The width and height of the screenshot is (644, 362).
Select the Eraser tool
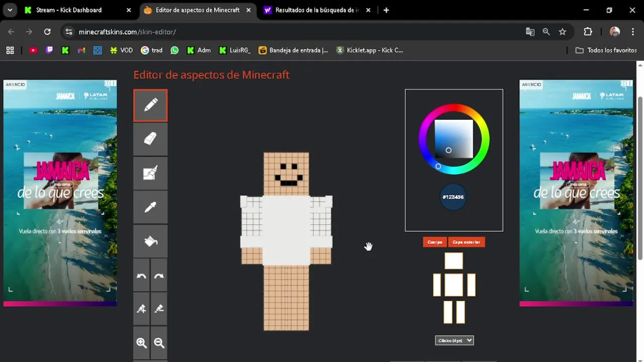pyautogui.click(x=150, y=139)
